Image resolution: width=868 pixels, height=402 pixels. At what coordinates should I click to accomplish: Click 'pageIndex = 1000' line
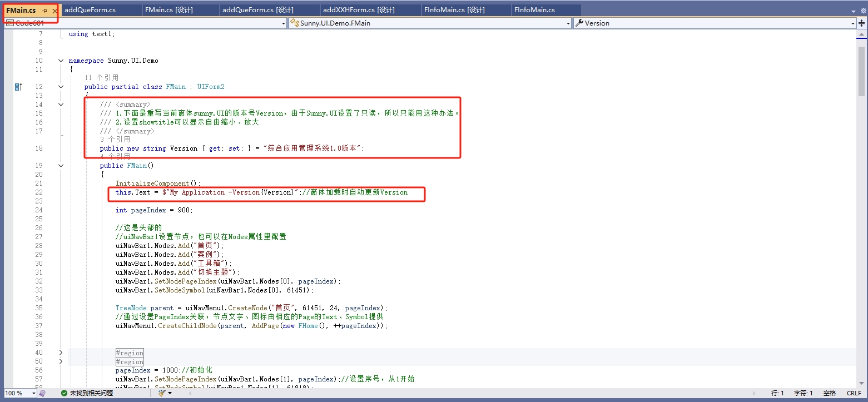[x=164, y=370]
